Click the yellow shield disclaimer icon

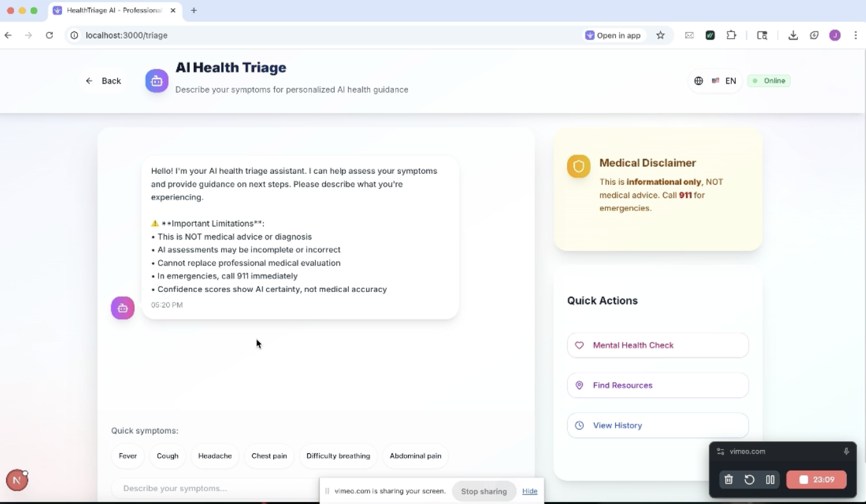click(579, 166)
